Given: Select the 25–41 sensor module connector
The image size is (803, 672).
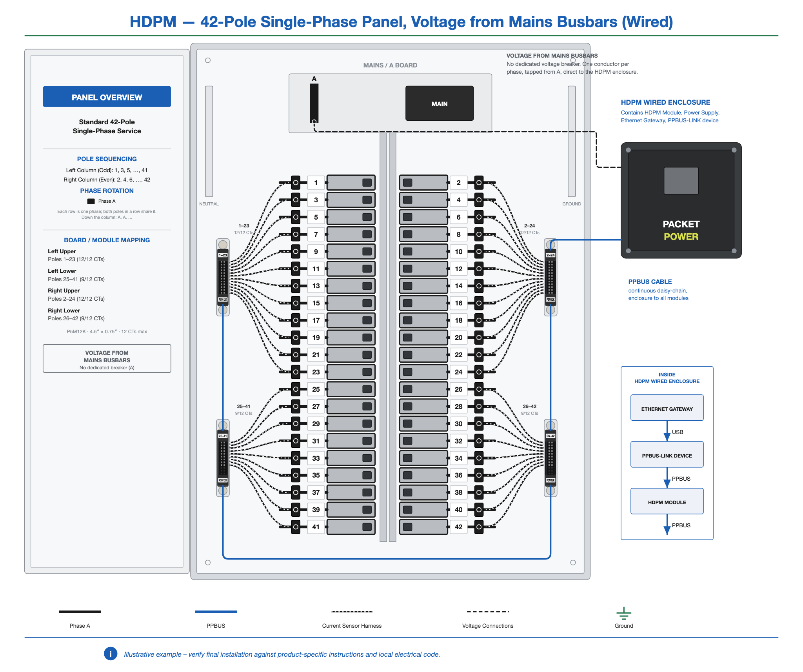Looking at the screenshot, I should (223, 458).
